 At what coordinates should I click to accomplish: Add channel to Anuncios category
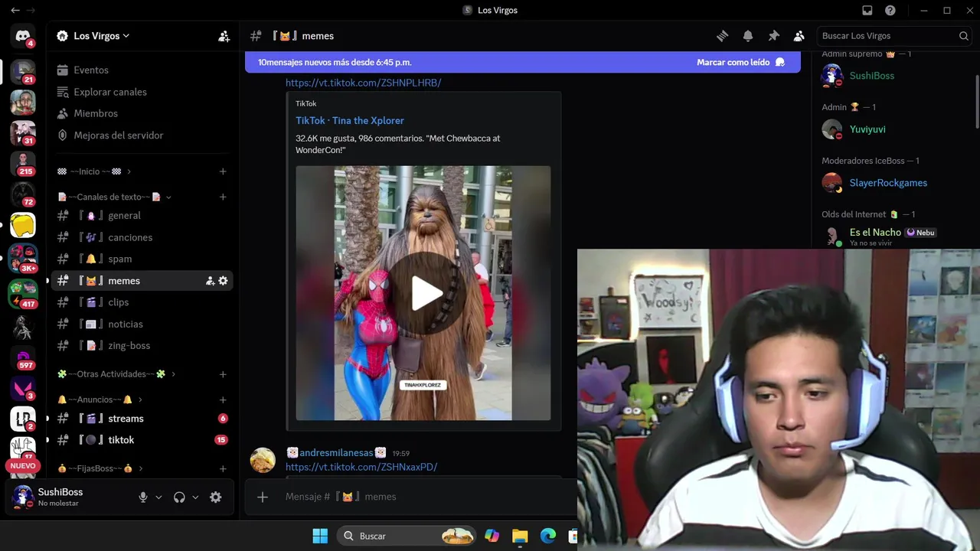223,399
